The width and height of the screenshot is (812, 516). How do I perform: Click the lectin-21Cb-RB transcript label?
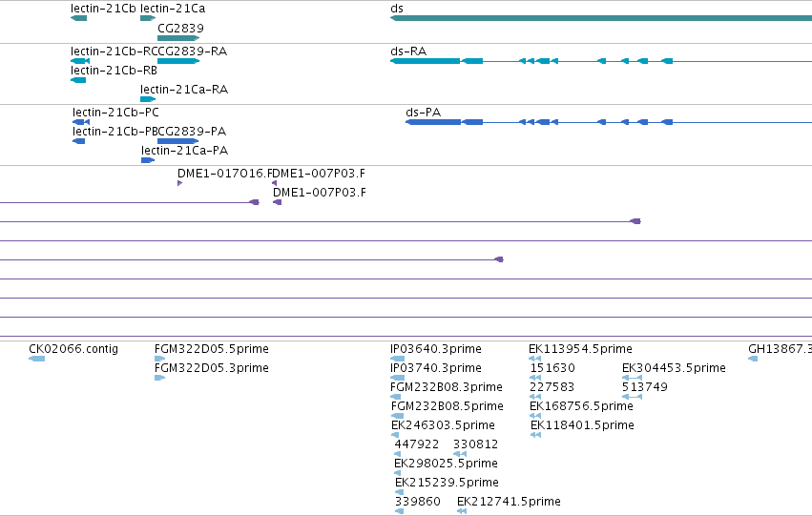(x=114, y=71)
